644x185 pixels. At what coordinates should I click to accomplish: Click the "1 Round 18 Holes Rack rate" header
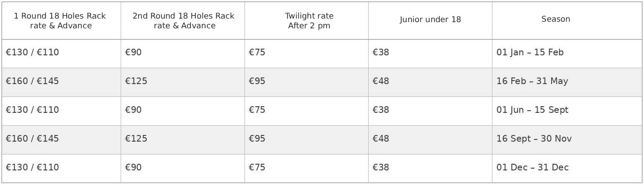coord(60,21)
